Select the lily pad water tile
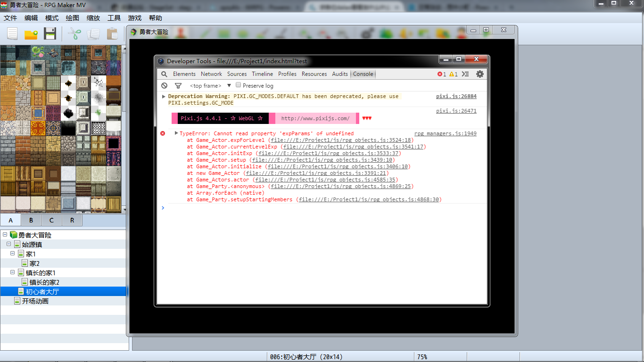 (x=38, y=52)
